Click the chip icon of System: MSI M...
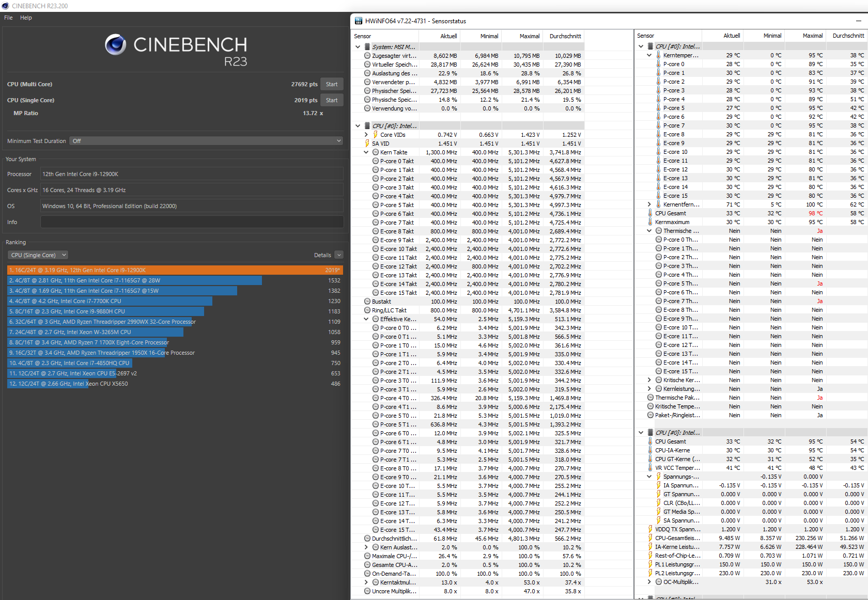 367,47
